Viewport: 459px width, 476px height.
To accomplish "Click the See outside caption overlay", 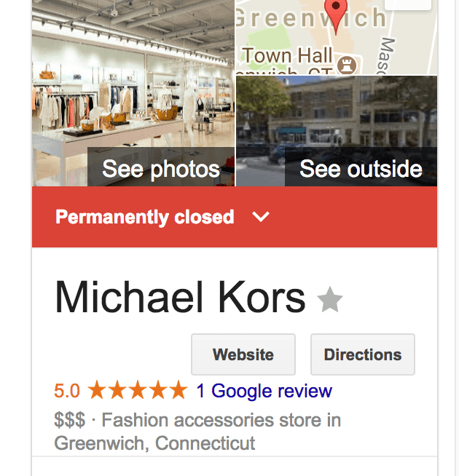I will click(361, 167).
